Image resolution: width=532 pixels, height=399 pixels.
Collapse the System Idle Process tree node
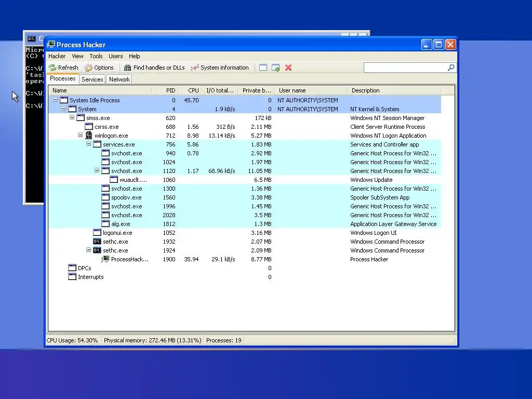55,100
